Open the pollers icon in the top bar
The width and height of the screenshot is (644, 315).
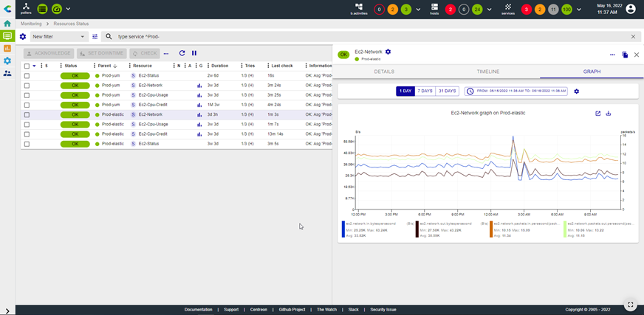pyautogui.click(x=27, y=8)
